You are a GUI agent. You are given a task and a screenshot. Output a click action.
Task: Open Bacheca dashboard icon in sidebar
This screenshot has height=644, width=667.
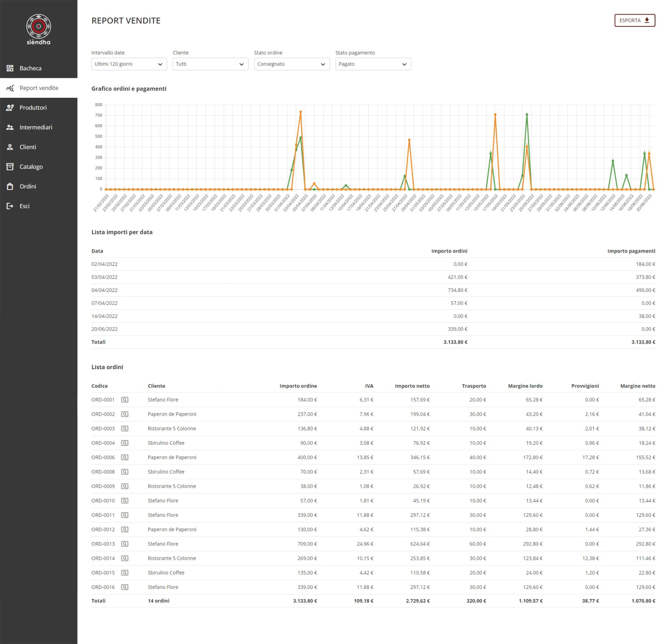10,68
